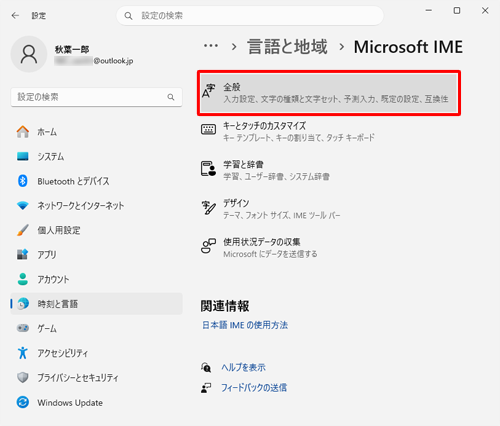Click the feedback icon beside フィードバックの送信

point(206,388)
